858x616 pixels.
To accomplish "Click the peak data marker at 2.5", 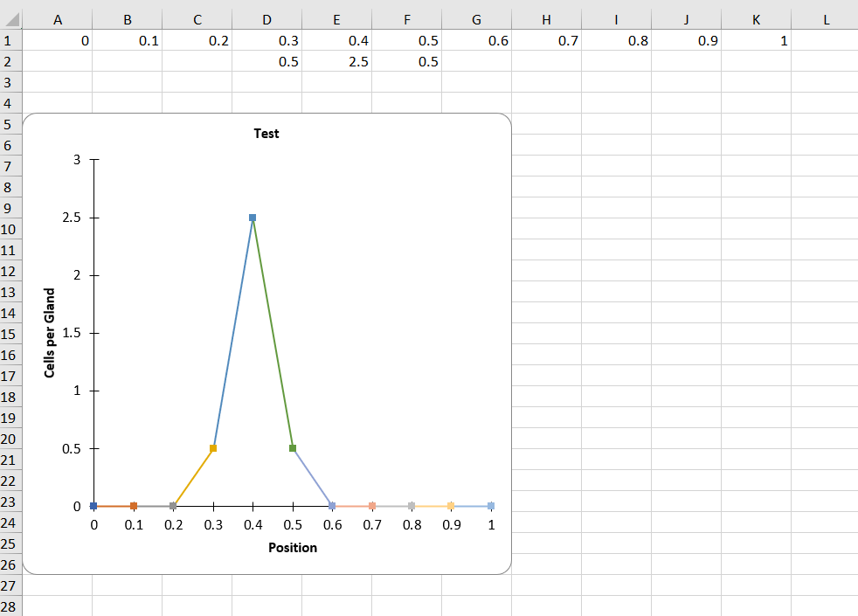I will point(253,218).
